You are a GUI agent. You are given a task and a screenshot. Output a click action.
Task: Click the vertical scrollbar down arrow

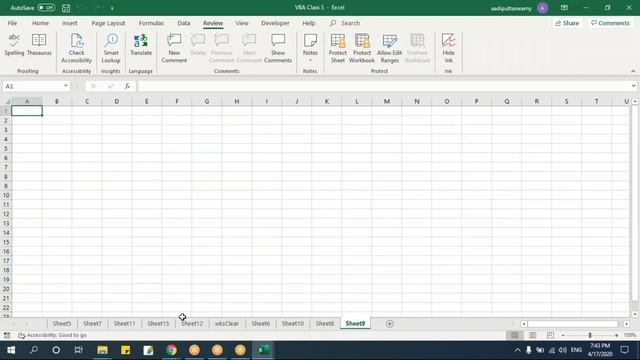click(x=635, y=314)
